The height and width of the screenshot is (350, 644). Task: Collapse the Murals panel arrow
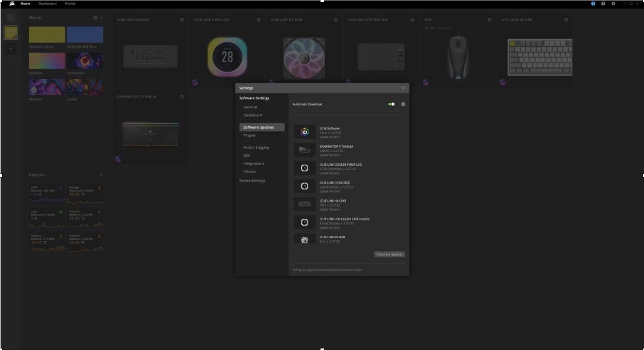click(101, 18)
